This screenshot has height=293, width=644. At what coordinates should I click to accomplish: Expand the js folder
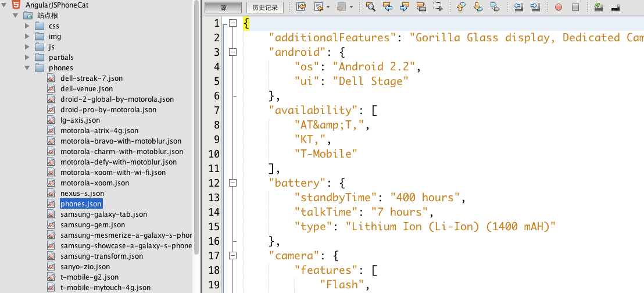point(27,47)
